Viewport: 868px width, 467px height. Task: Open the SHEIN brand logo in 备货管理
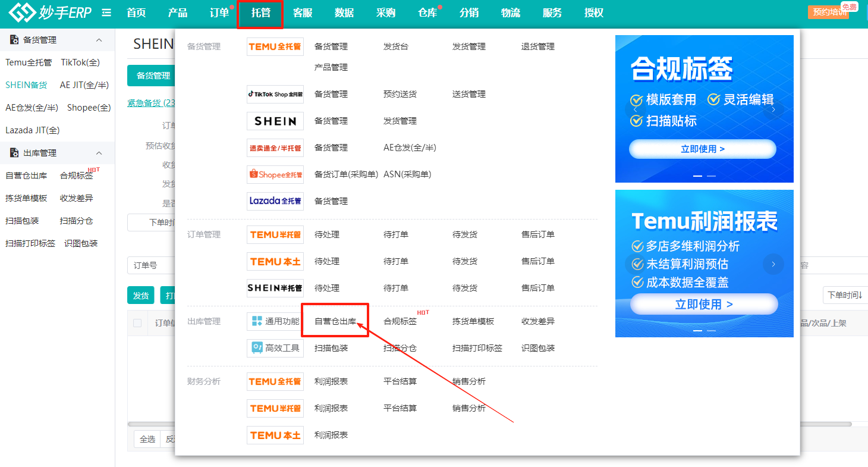pyautogui.click(x=275, y=121)
